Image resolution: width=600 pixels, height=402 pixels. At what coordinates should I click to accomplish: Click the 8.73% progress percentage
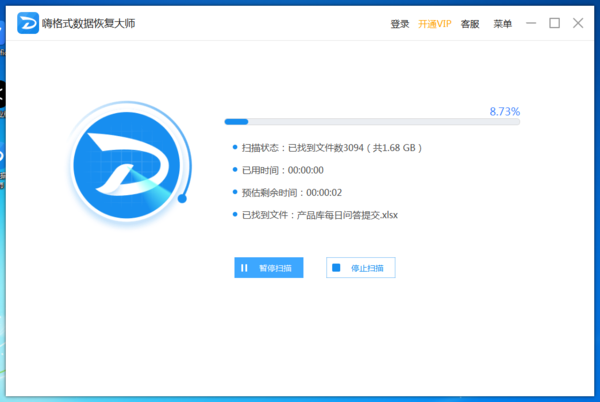click(505, 112)
